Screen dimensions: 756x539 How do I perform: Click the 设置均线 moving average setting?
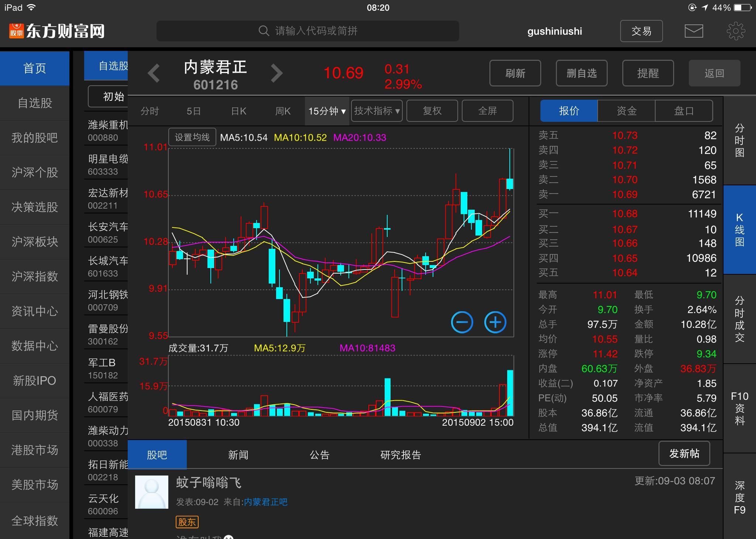click(x=192, y=137)
